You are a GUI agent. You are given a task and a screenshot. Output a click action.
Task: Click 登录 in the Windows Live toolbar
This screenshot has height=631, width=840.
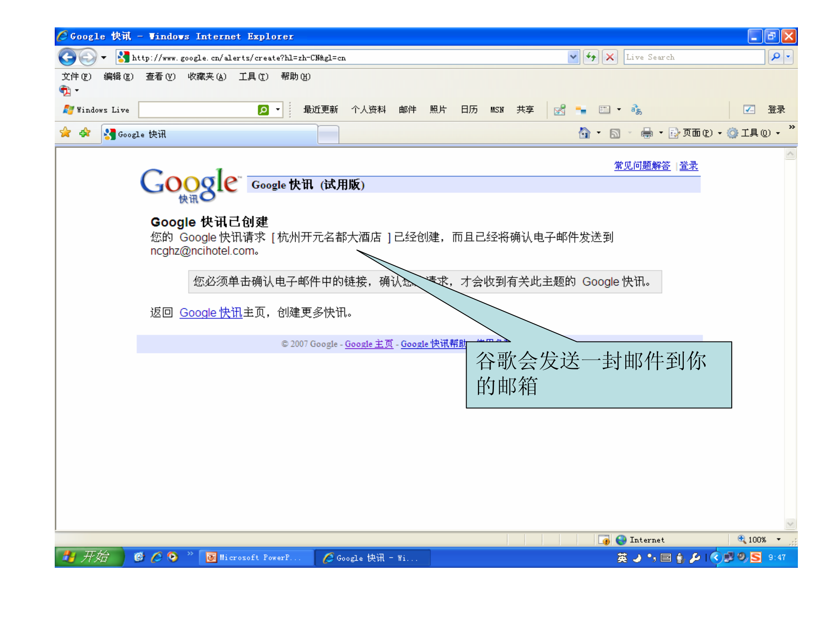776,110
